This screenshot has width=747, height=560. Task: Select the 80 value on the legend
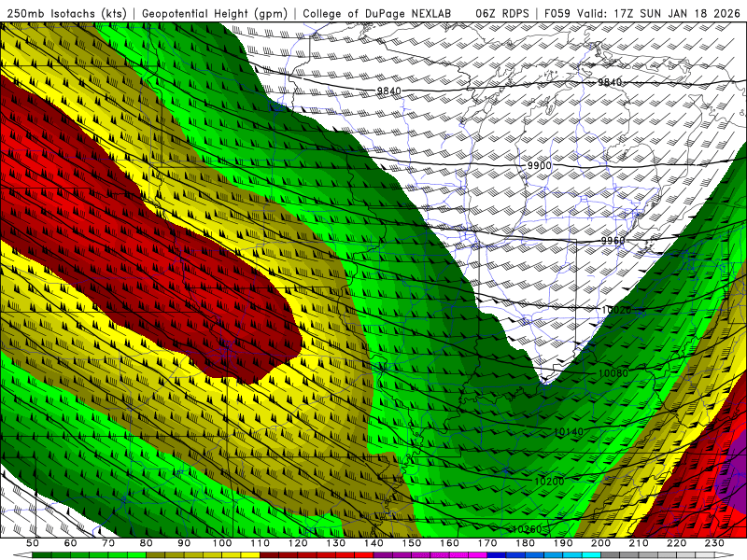point(147,543)
